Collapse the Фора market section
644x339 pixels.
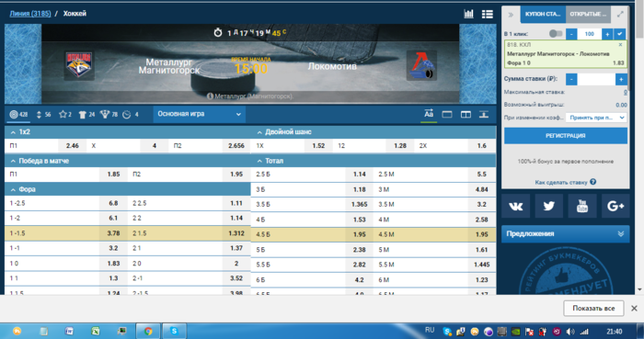[13, 189]
